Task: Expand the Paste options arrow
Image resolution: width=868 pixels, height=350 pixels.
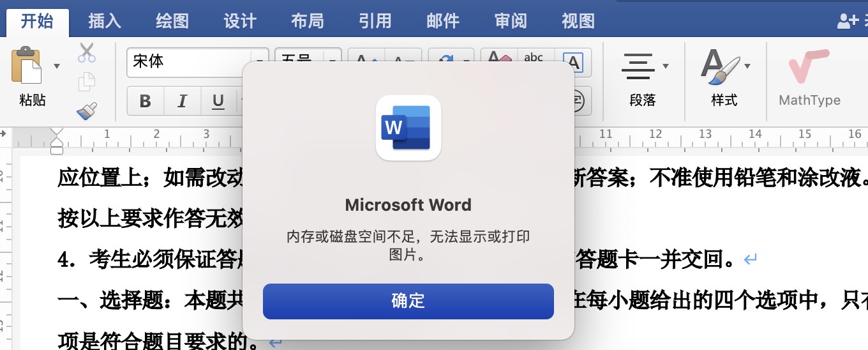Action: pyautogui.click(x=57, y=66)
